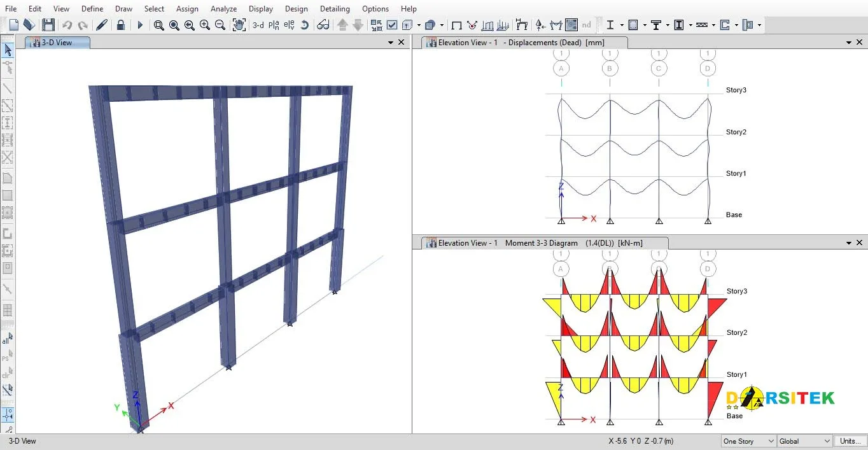Click Restore Full View magnifier icon
Image resolution: width=868 pixels, height=450 pixels.
(174, 25)
